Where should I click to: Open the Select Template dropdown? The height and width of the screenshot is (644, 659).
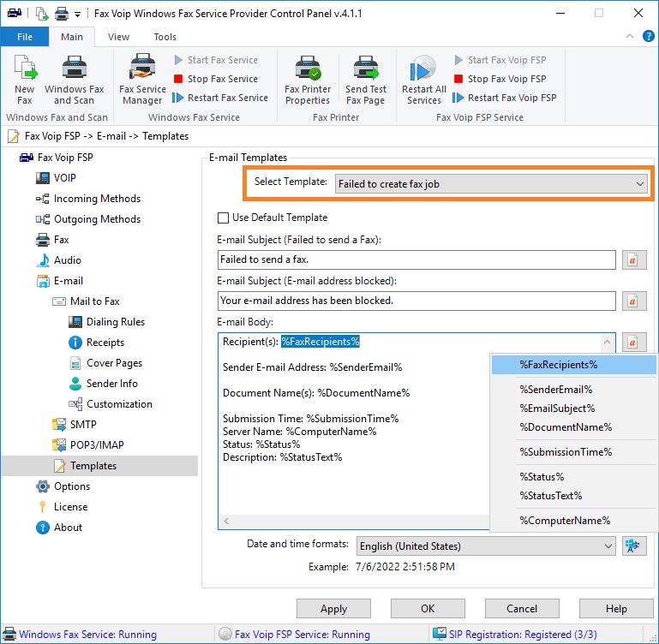point(491,184)
